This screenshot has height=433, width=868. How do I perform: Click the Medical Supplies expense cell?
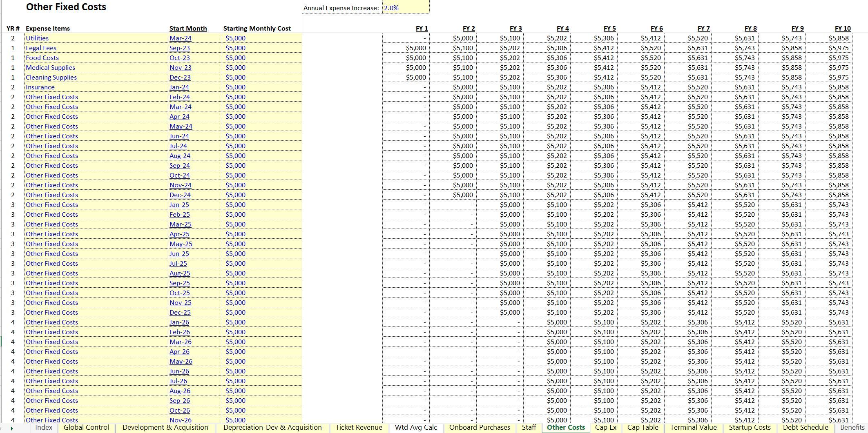[96, 67]
